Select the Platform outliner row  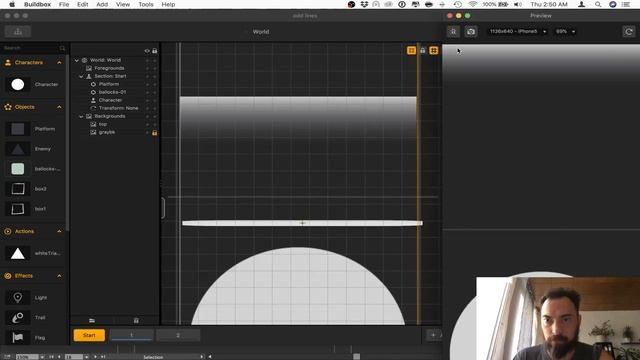[109, 84]
